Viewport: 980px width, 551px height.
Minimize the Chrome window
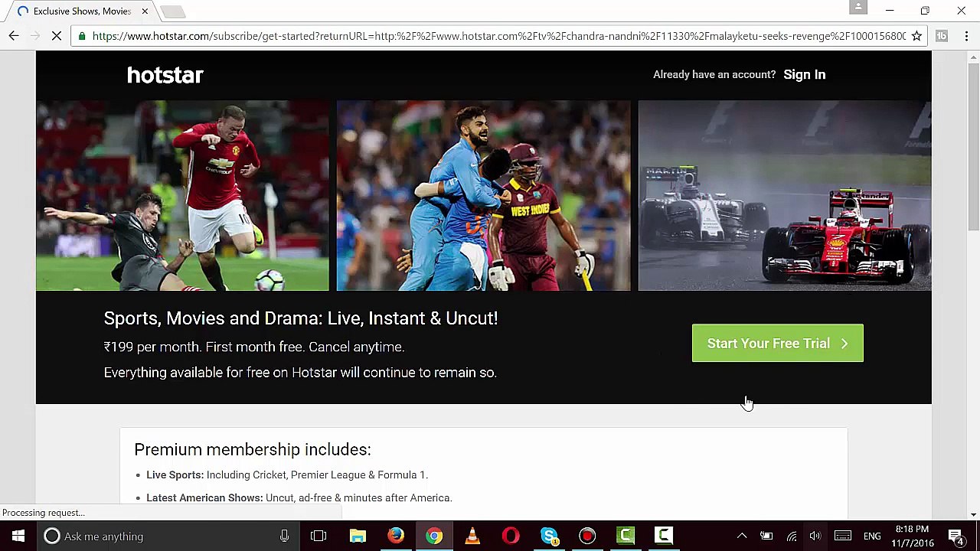(890, 11)
